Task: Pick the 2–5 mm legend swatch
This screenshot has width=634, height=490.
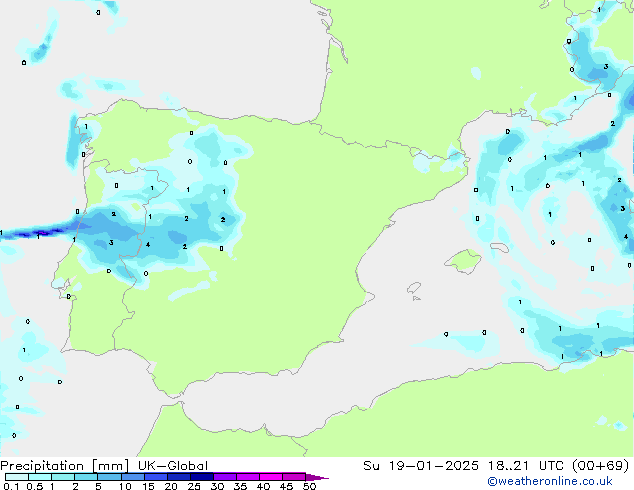Action: 86,477
